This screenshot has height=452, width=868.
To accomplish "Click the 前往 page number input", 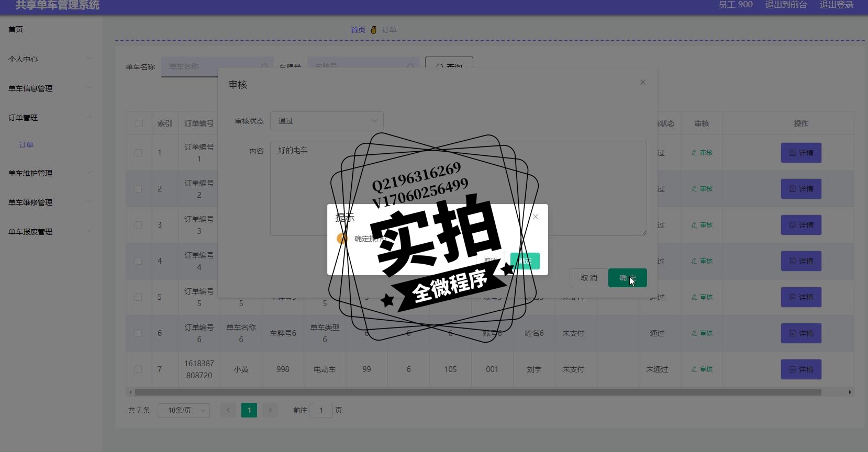I will pos(321,410).
